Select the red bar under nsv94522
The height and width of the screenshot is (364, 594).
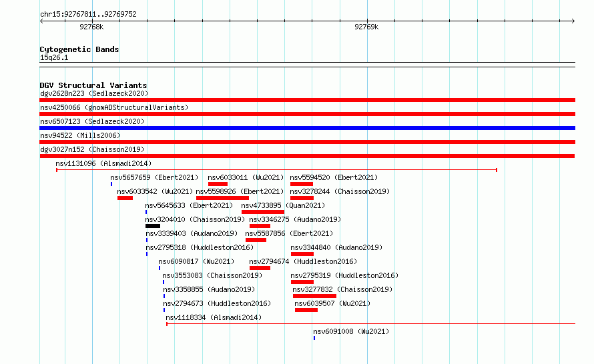[x=307, y=142]
